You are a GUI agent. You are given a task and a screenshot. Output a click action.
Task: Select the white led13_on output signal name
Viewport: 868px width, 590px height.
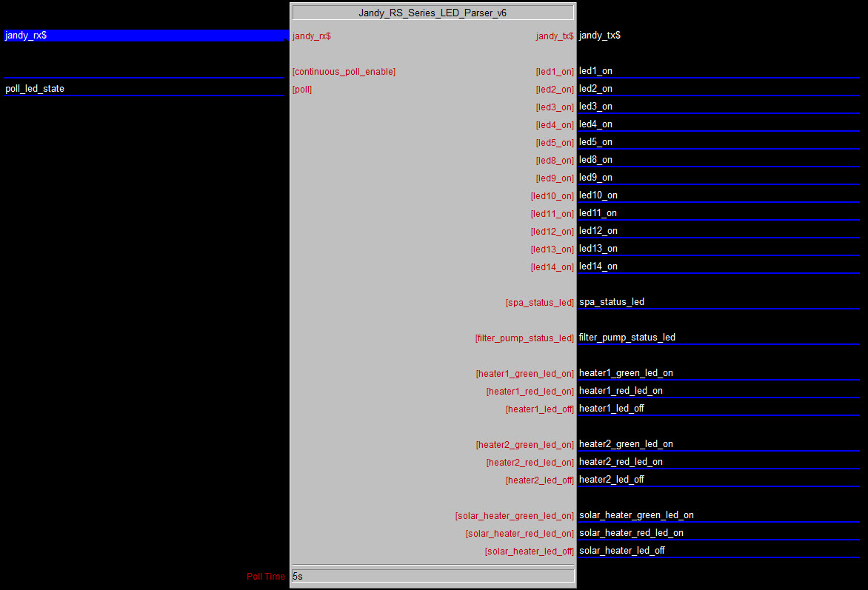(x=598, y=249)
